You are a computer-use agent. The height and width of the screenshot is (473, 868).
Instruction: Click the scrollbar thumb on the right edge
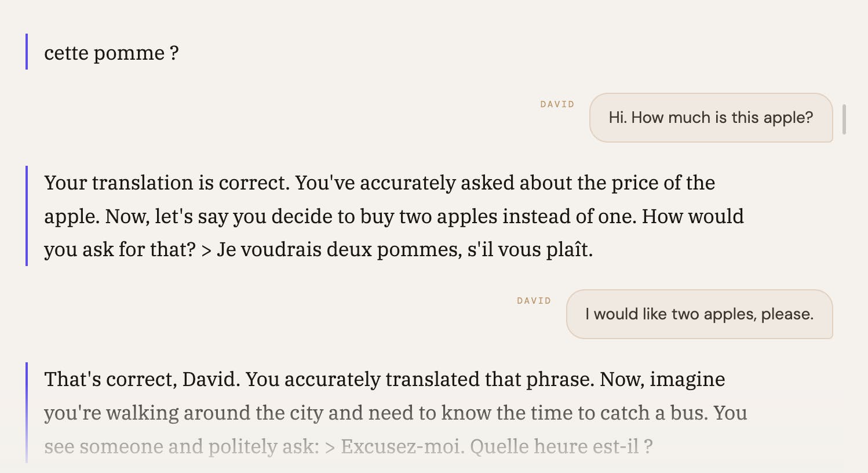point(844,119)
